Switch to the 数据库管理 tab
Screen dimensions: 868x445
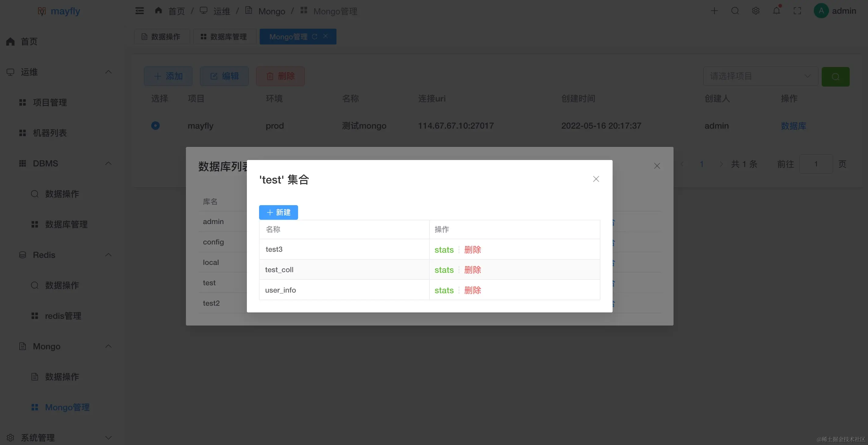point(224,36)
